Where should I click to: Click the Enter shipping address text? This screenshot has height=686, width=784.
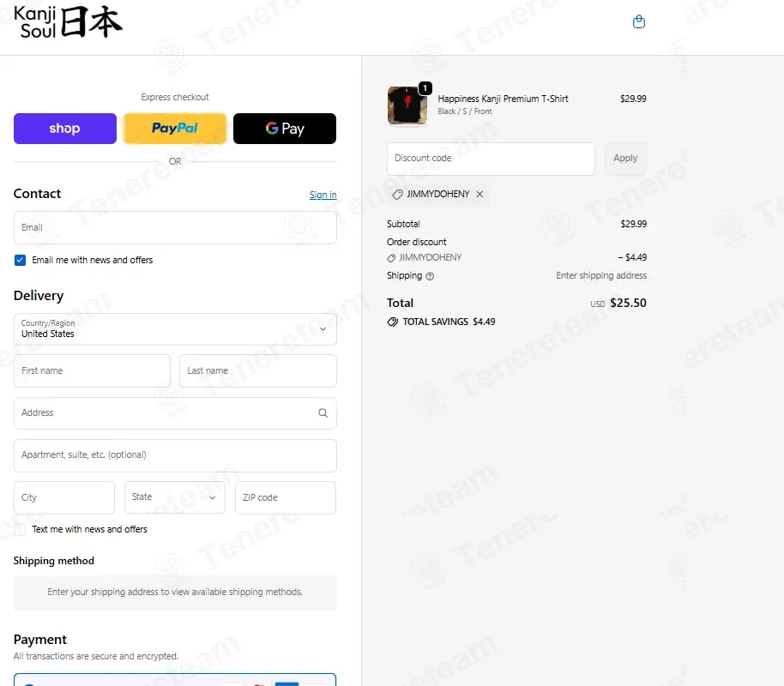[601, 275]
